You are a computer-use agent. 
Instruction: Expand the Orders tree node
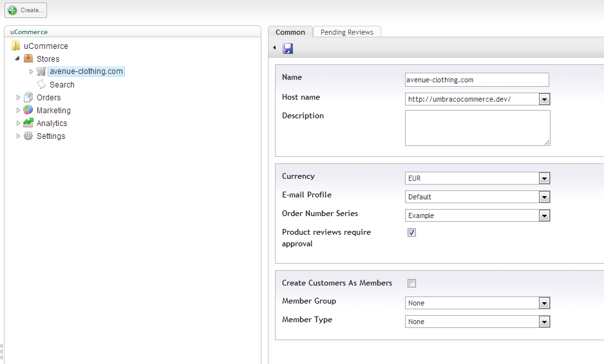point(18,97)
